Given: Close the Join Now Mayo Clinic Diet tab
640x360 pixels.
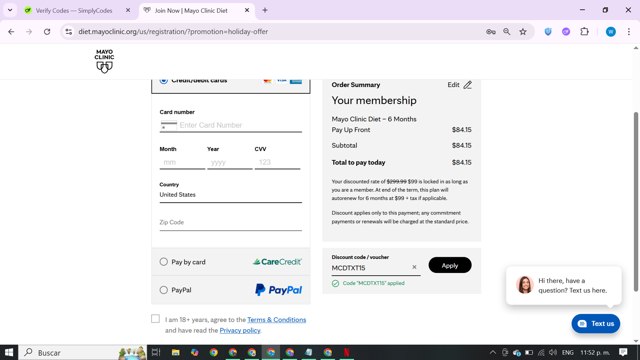Looking at the screenshot, I should coord(247,10).
